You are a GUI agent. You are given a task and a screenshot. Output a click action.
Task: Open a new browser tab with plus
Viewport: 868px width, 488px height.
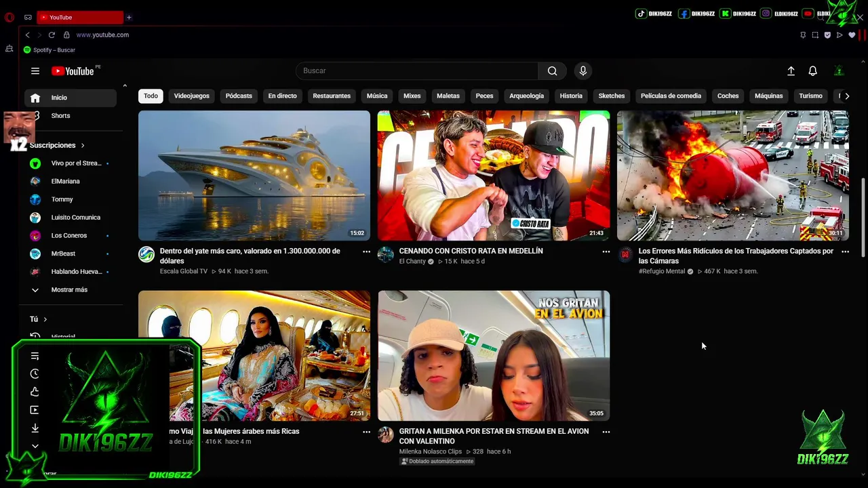[x=129, y=17]
